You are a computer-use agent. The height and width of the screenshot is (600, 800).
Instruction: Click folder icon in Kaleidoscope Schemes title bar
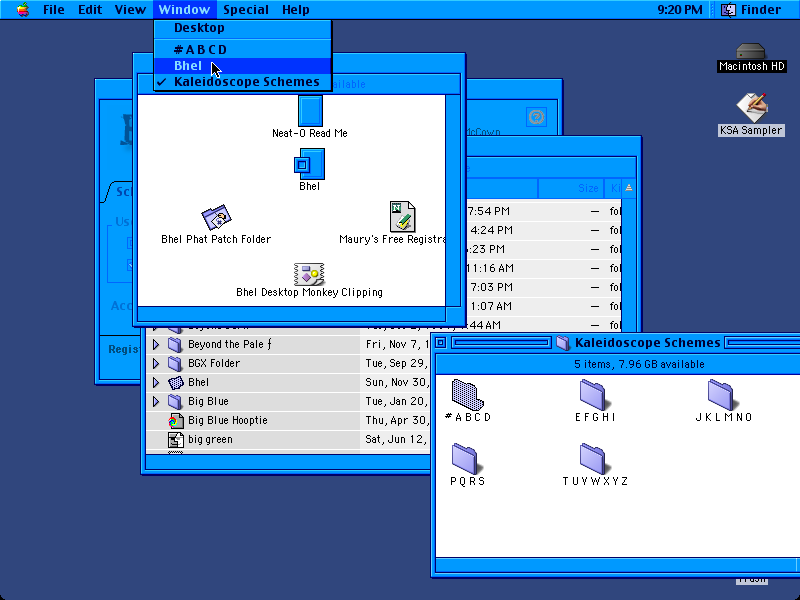pos(563,343)
